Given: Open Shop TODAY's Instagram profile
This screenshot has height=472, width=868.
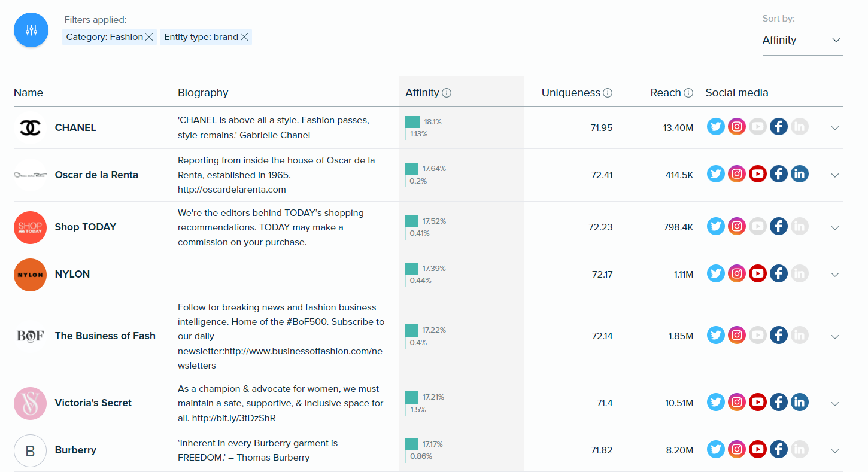Looking at the screenshot, I should pyautogui.click(x=737, y=226).
